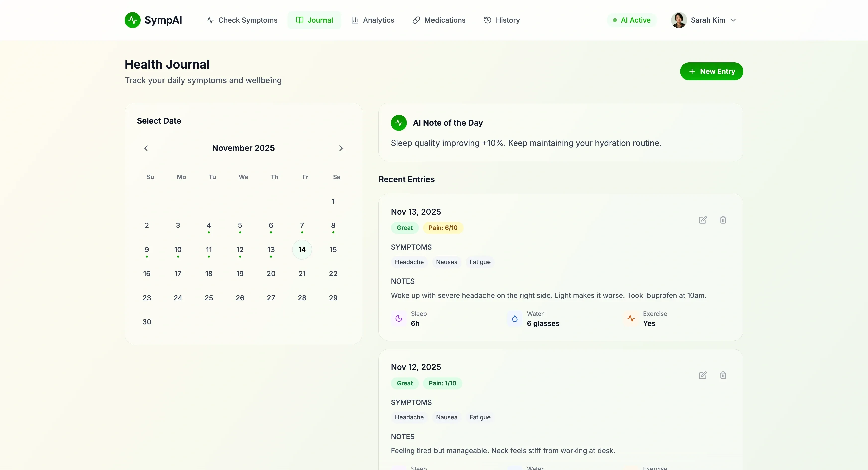
Task: Click the sleep moon icon on Nov 13 entry
Action: 399,319
